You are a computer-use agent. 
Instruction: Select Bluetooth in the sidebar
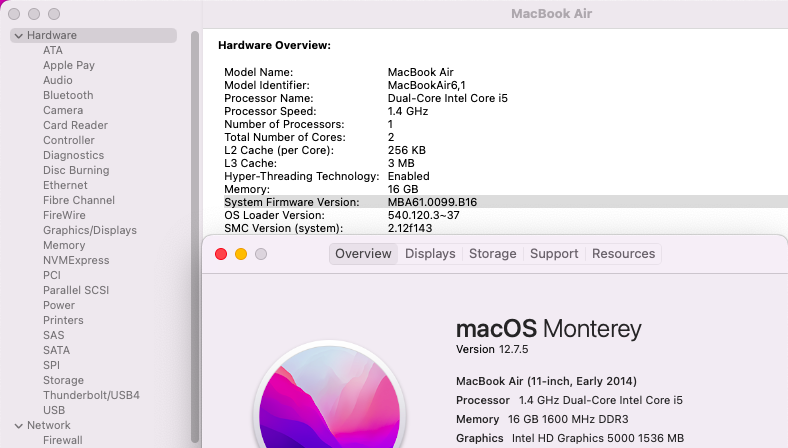click(x=68, y=96)
